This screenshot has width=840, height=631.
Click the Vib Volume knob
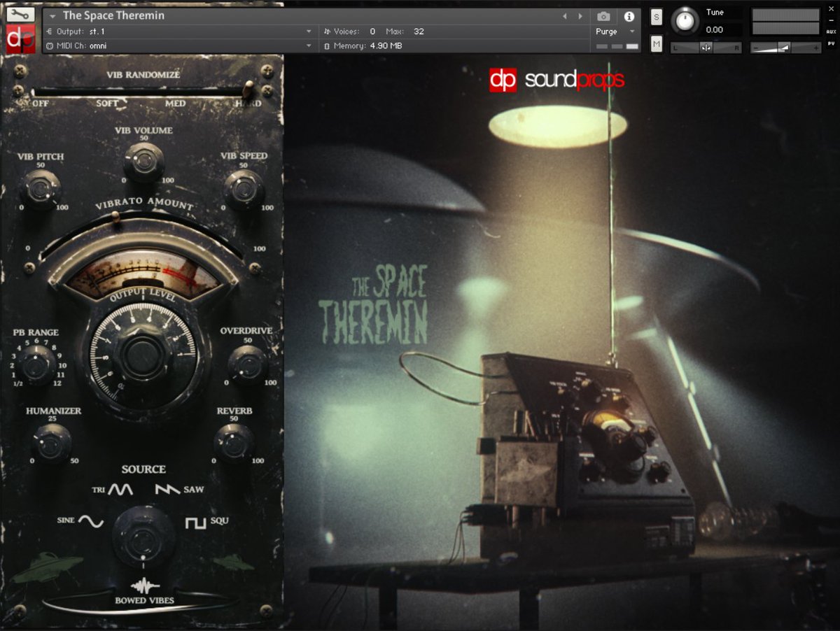pyautogui.click(x=143, y=162)
